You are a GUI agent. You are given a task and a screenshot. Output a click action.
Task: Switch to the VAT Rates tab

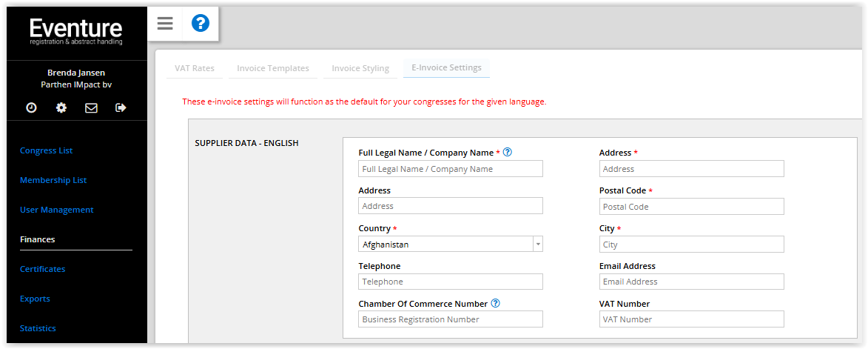pyautogui.click(x=195, y=68)
